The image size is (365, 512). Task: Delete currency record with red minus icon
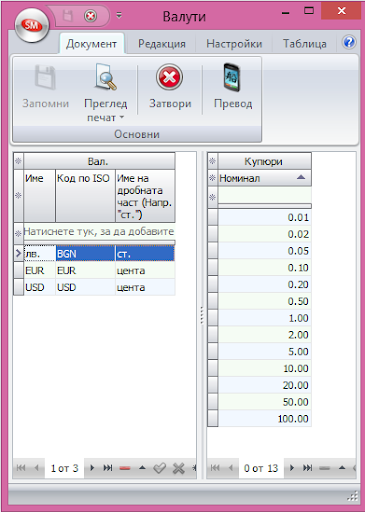tap(125, 468)
